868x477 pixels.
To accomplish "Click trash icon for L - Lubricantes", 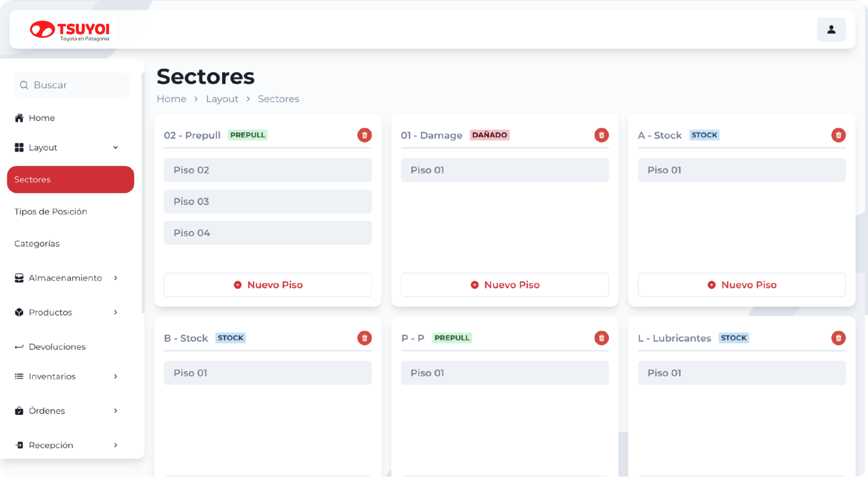I will point(838,338).
